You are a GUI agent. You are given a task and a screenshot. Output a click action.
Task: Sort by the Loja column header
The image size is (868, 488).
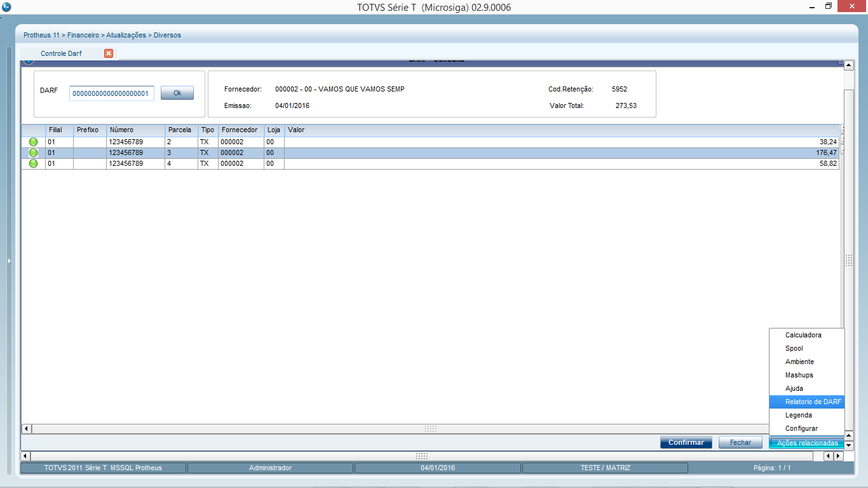275,130
